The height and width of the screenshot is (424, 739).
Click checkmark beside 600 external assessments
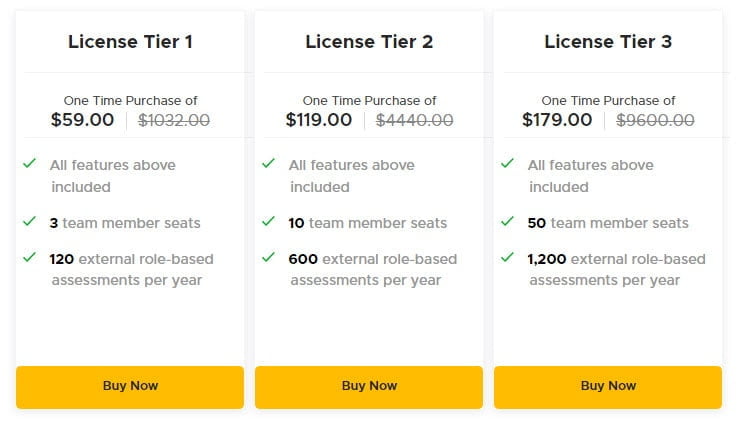pyautogui.click(x=268, y=257)
